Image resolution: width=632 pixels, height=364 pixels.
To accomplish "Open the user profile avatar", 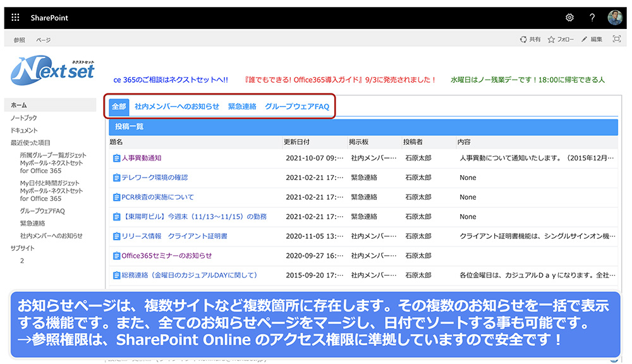I will (615, 17).
